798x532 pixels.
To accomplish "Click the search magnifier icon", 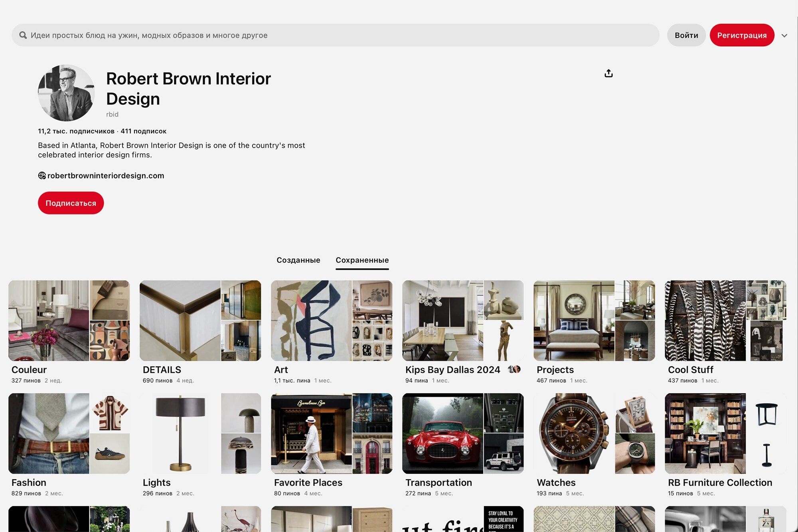I will pyautogui.click(x=23, y=35).
